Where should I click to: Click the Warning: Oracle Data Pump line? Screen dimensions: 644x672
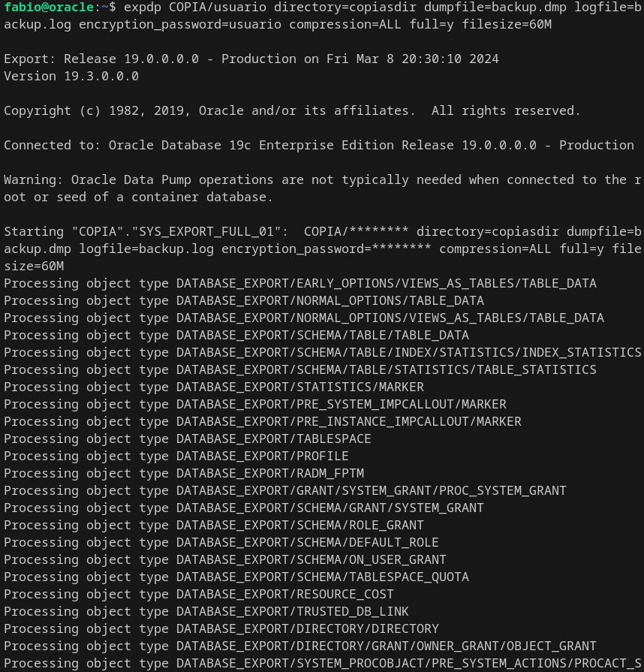pos(322,179)
